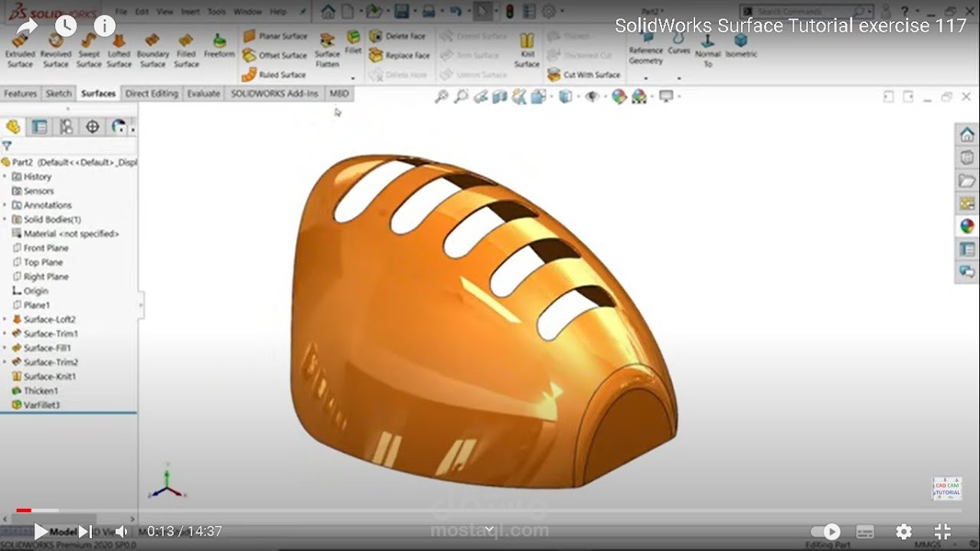Open the SOLIDWORKS Add-Ins tab
The width and height of the screenshot is (980, 551).
pyautogui.click(x=274, y=93)
